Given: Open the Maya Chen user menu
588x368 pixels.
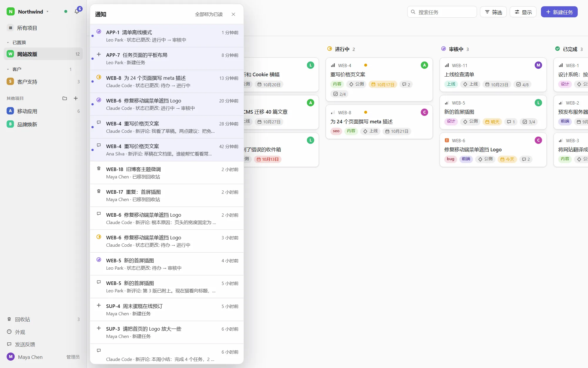Looking at the screenshot, I should click(43, 357).
